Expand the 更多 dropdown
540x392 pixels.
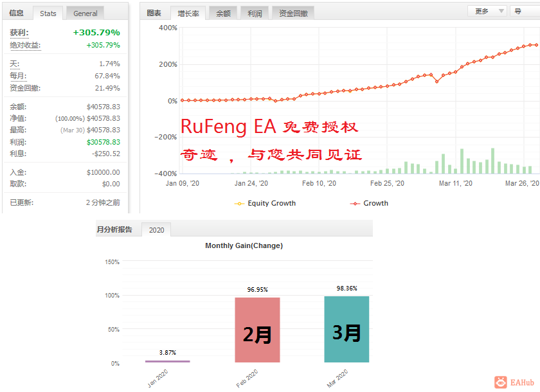487,11
